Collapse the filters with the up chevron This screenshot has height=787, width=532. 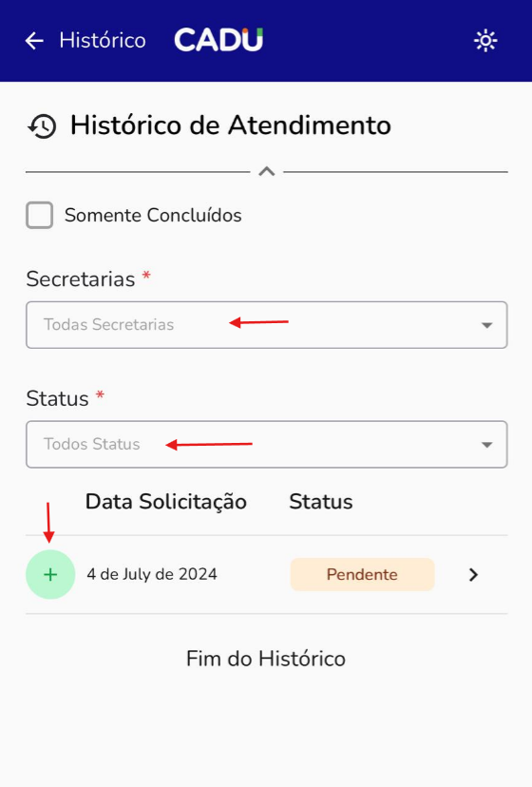pos(267,172)
